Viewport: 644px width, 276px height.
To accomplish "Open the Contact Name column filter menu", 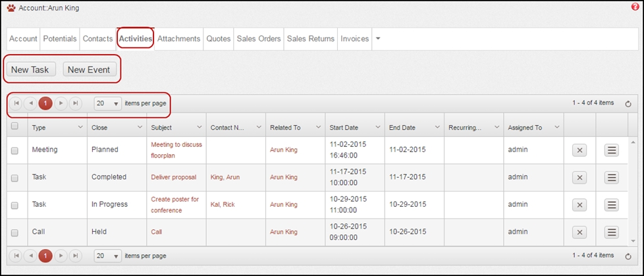I will click(259, 127).
